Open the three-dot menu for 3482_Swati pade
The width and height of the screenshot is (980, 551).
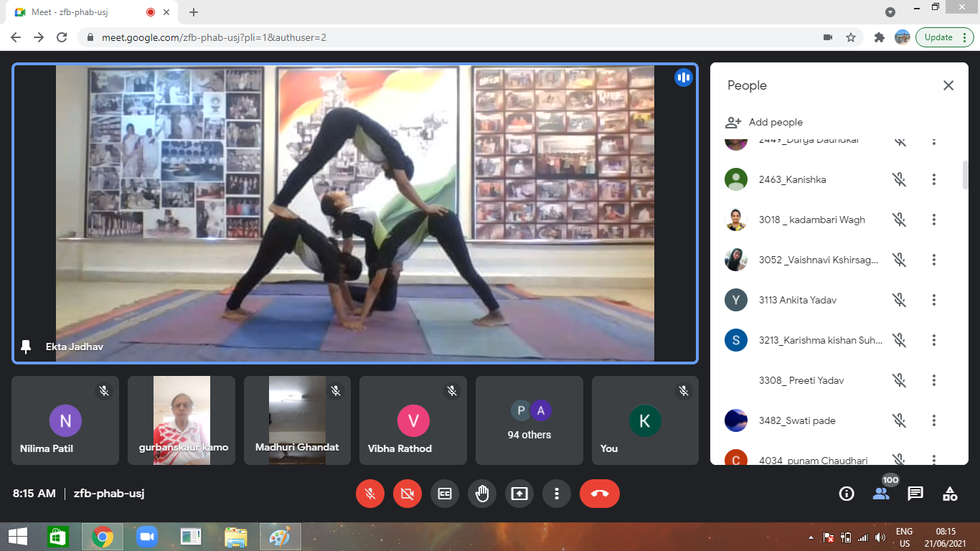[x=933, y=420]
